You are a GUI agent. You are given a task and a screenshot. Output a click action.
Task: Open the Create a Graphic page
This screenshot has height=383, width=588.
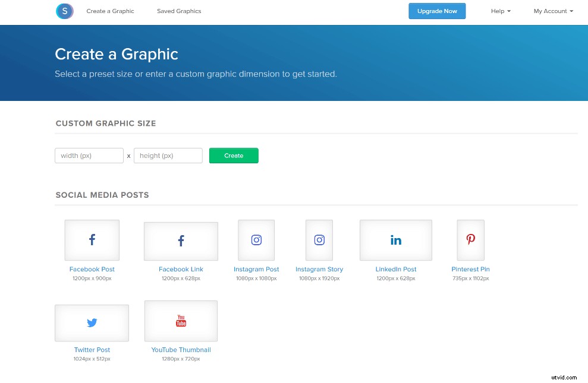coord(110,11)
